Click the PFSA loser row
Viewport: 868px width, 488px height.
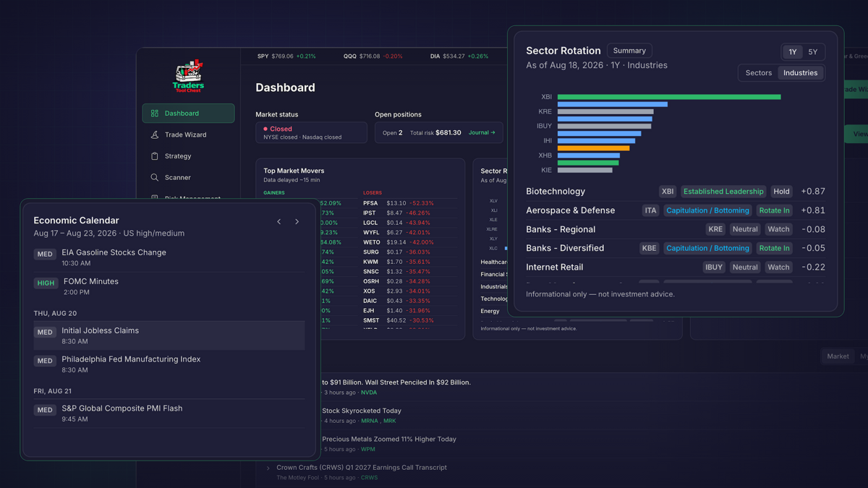(x=409, y=203)
